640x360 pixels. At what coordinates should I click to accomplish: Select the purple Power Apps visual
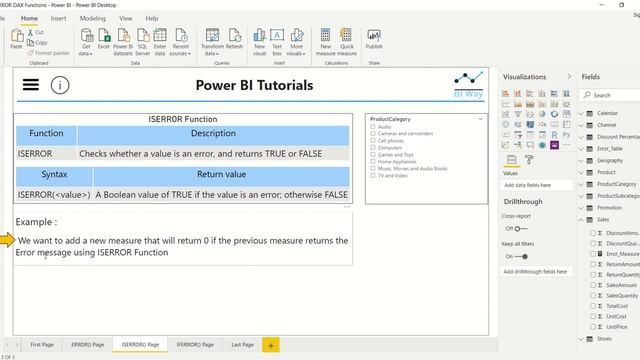554,145
